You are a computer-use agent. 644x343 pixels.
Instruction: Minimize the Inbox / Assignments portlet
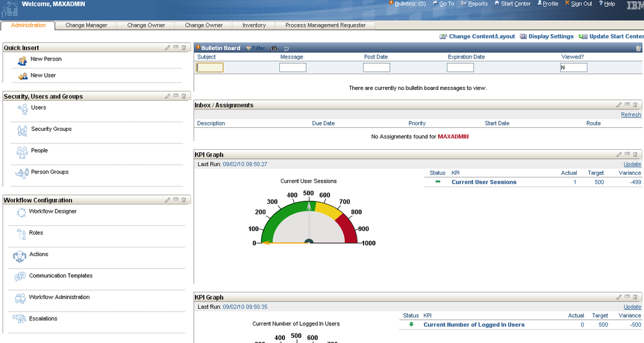[x=627, y=104]
